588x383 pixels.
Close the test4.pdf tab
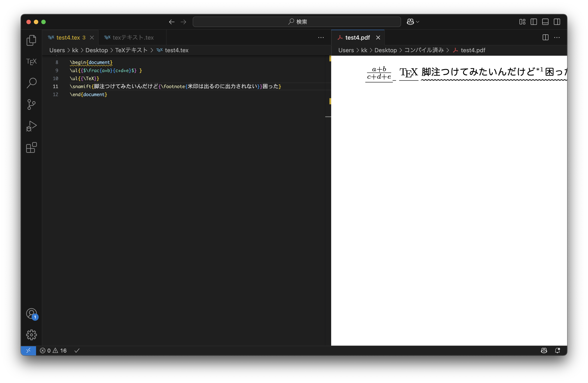378,38
